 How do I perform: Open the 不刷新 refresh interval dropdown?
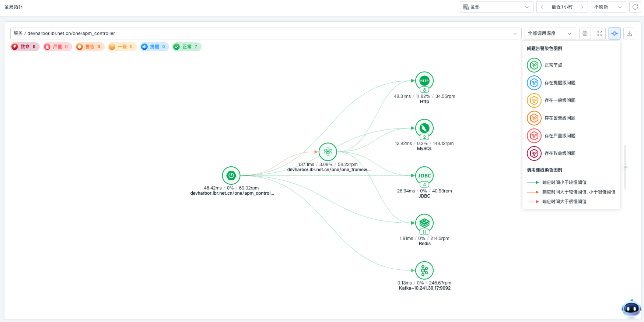608,7
